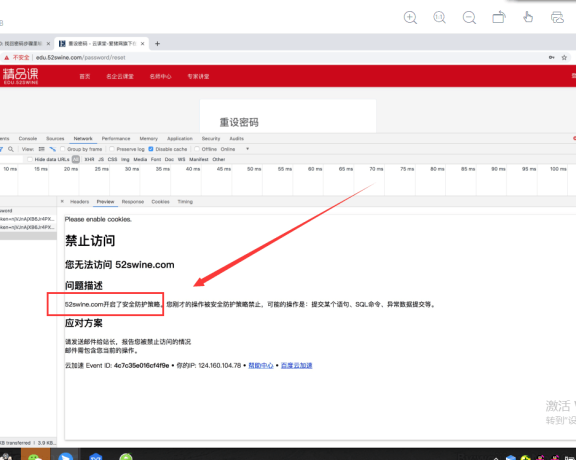Click the zoom-in magnifier icon in viewer toolbar
576x460 pixels.
tap(410, 17)
